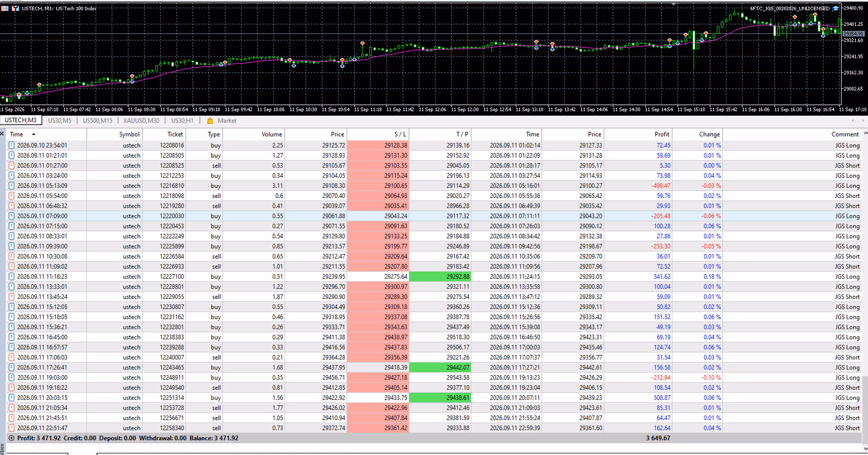Image resolution: width=868 pixels, height=455 pixels.
Task: Sort by the Ticket column header
Action: coord(164,134)
